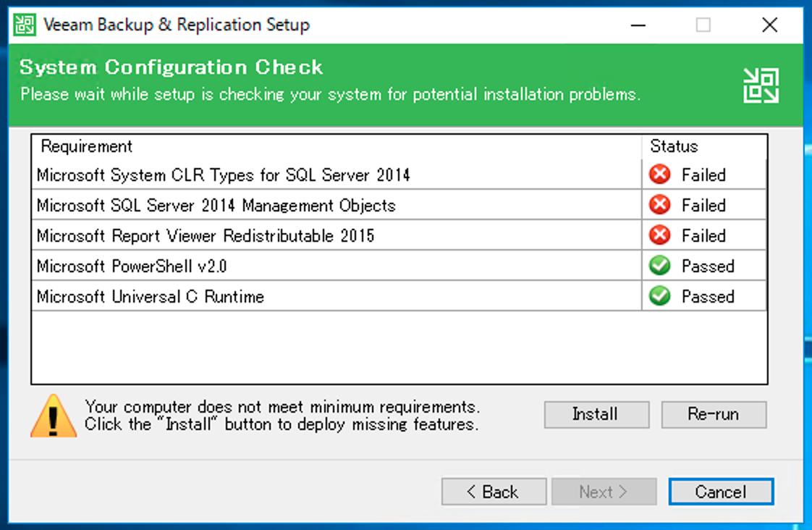The image size is (812, 530).
Task: Click the System Configuration Check heading
Action: [x=171, y=67]
